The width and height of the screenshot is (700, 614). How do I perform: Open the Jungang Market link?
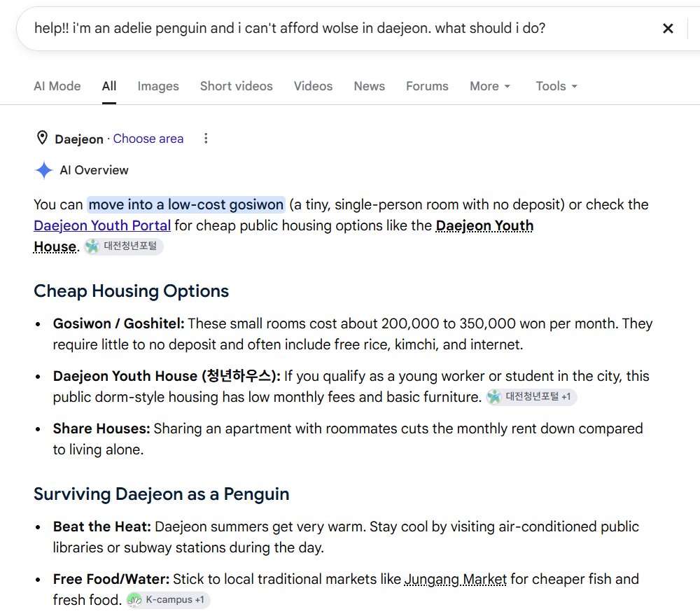pos(456,579)
